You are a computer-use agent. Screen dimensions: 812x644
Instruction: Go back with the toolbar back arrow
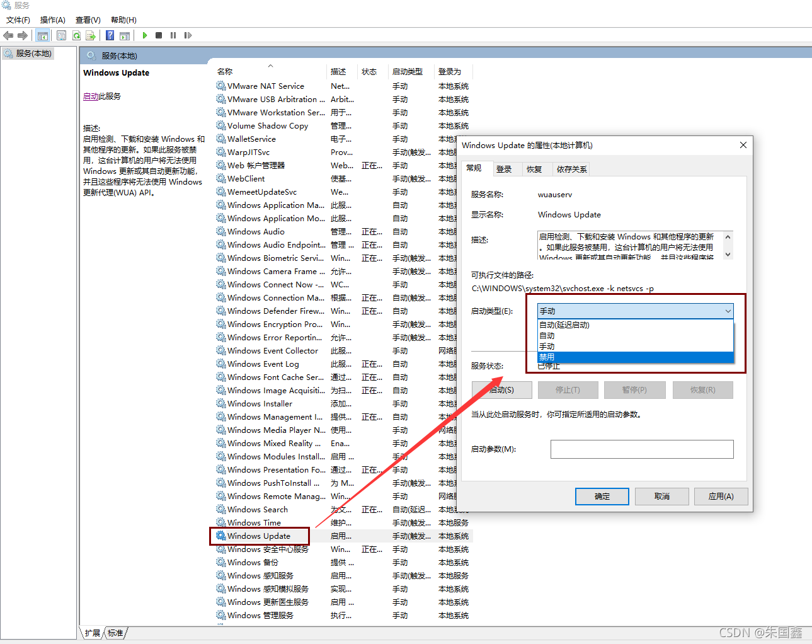pos(8,35)
